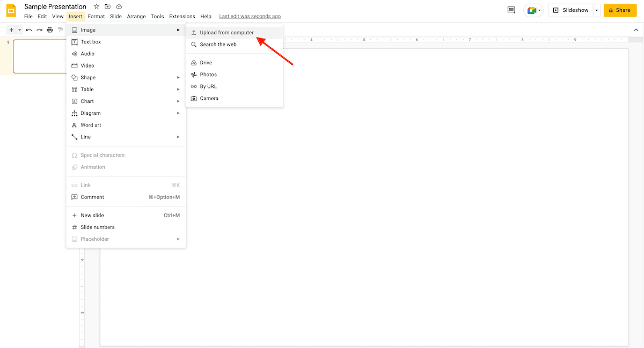Open the Slideshow options dropdown arrow
This screenshot has width=644, height=348.
[x=596, y=10]
